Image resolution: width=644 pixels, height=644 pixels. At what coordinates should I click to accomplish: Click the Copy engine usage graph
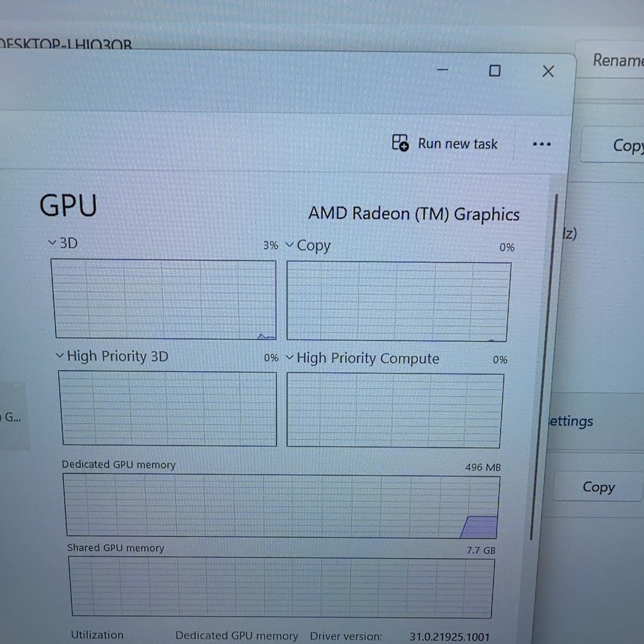tap(398, 301)
